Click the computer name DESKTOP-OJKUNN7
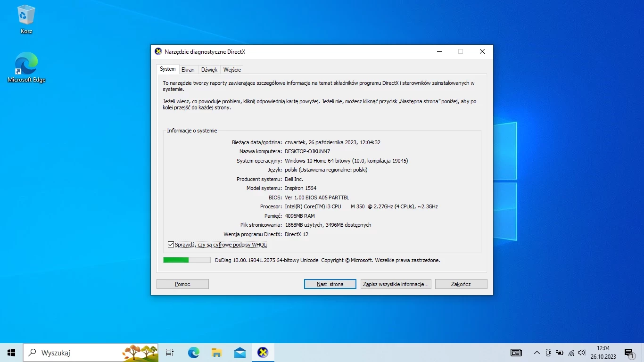 (x=307, y=151)
